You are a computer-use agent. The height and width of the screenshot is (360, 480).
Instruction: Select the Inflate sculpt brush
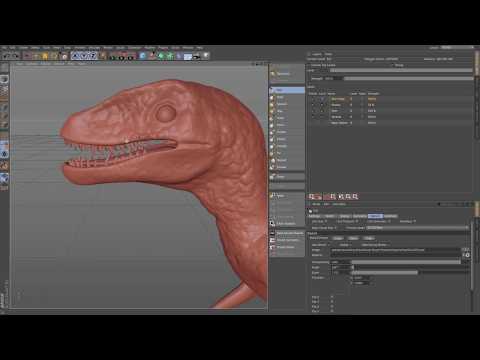(287, 139)
